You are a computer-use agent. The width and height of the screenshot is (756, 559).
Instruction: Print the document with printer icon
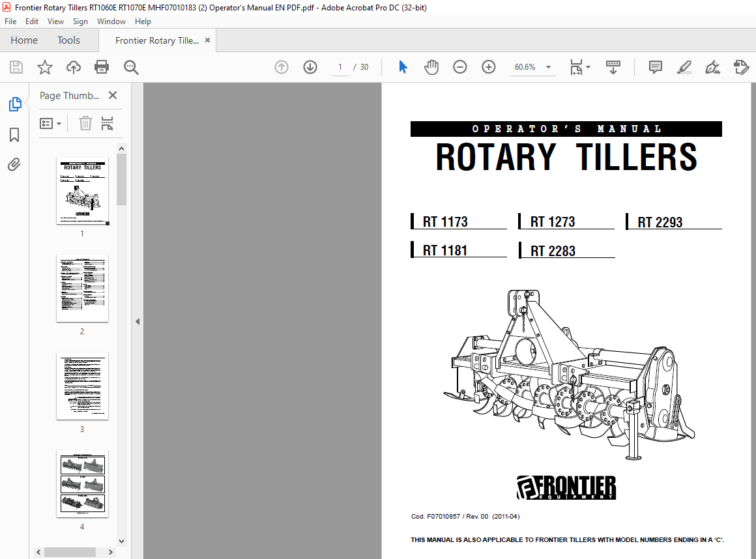point(102,67)
